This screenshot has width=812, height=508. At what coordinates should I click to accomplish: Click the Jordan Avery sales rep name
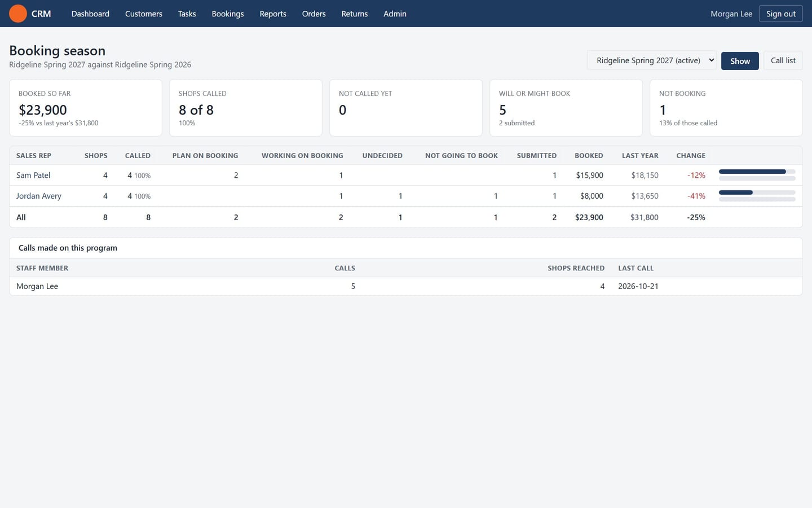[39, 196]
